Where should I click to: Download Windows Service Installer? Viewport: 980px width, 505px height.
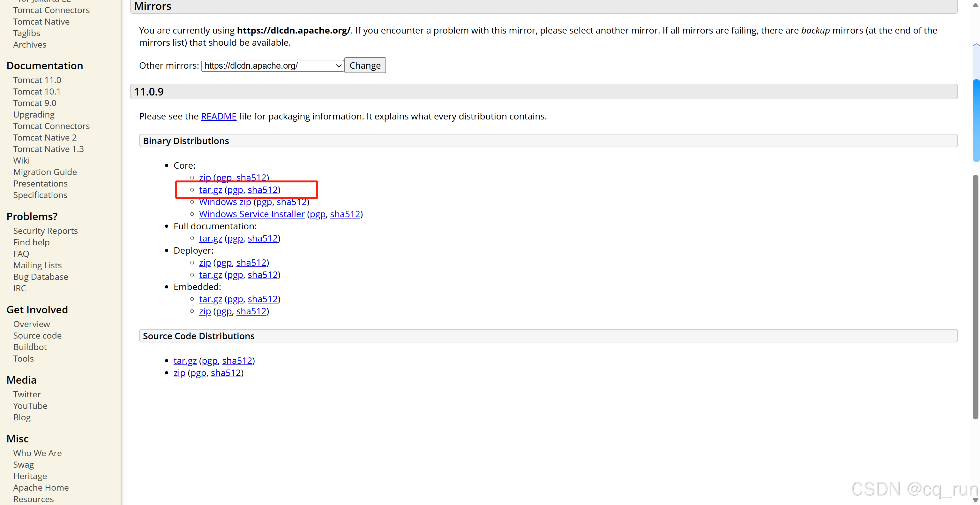tap(251, 214)
